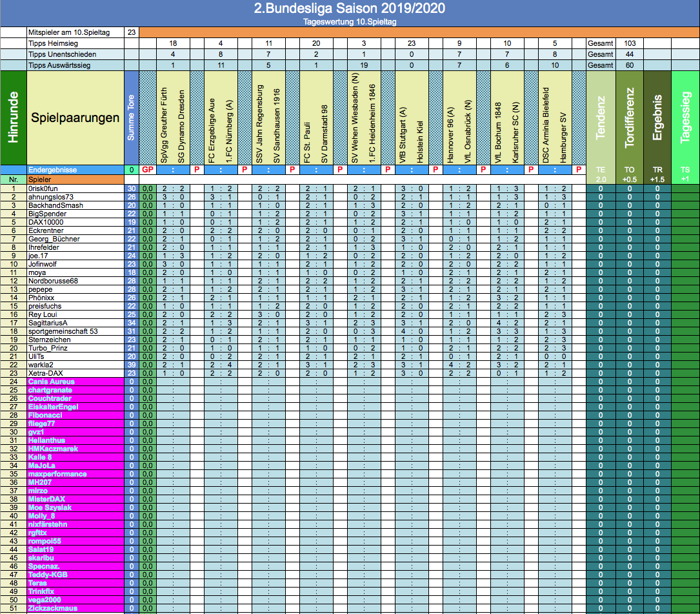Select player name 'sportgemeinschaft 53'
Viewport: 700px width, 614px height.
coord(63,331)
